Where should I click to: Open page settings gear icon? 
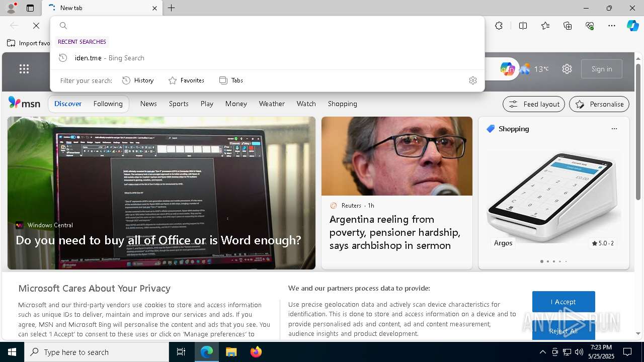coord(567,69)
